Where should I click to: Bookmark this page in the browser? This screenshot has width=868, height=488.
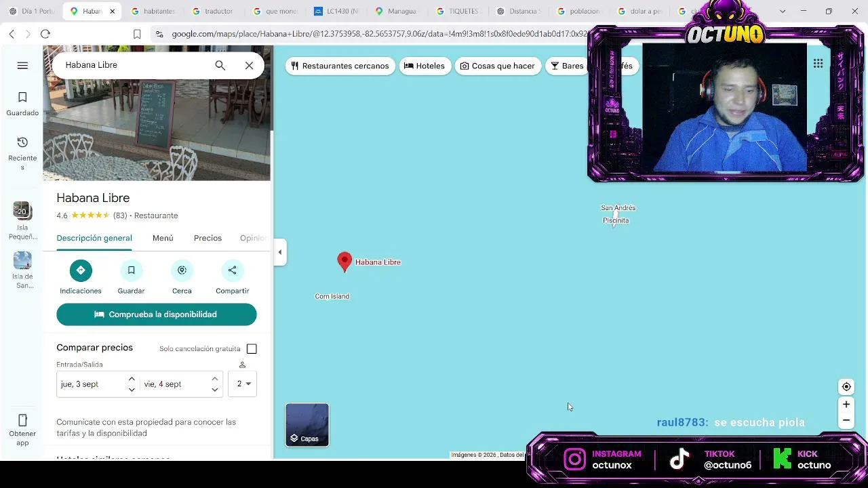[x=137, y=34]
